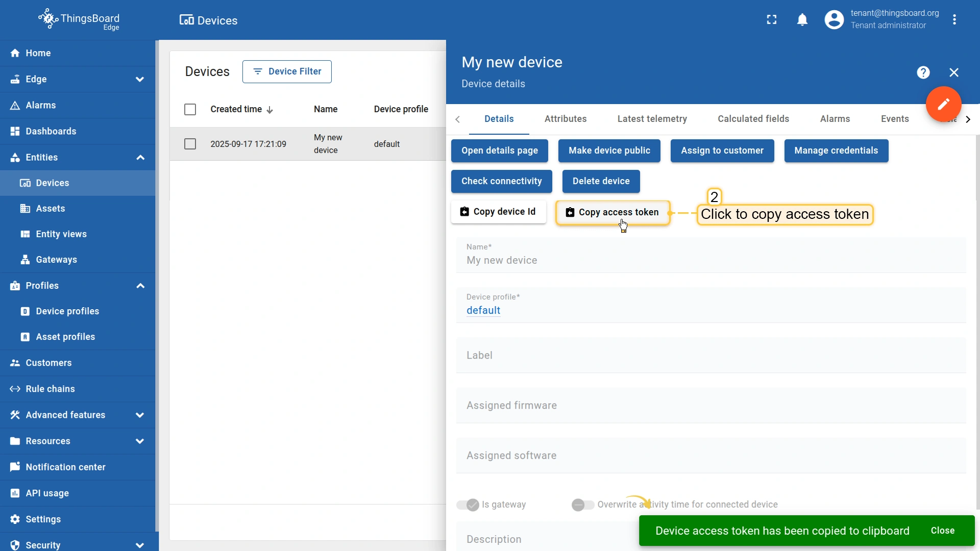Collapse the Entities sidebar section
The width and height of the screenshot is (980, 551).
tap(140, 157)
